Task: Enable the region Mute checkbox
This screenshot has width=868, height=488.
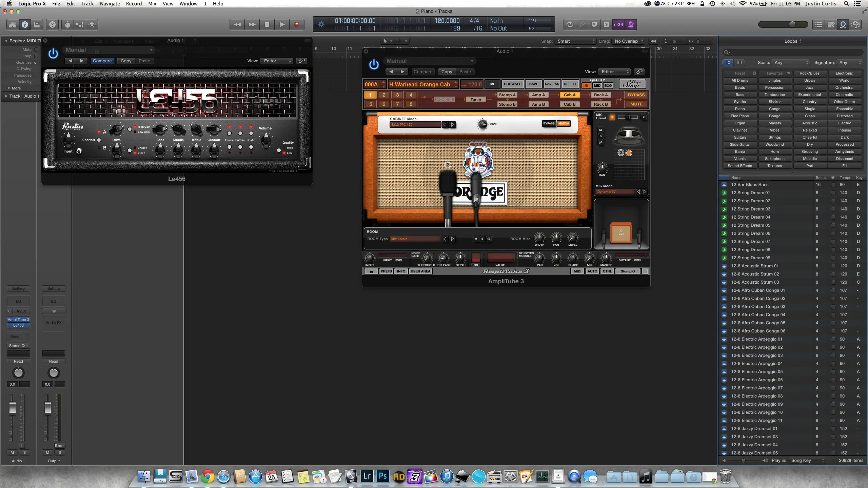Action: [36, 49]
